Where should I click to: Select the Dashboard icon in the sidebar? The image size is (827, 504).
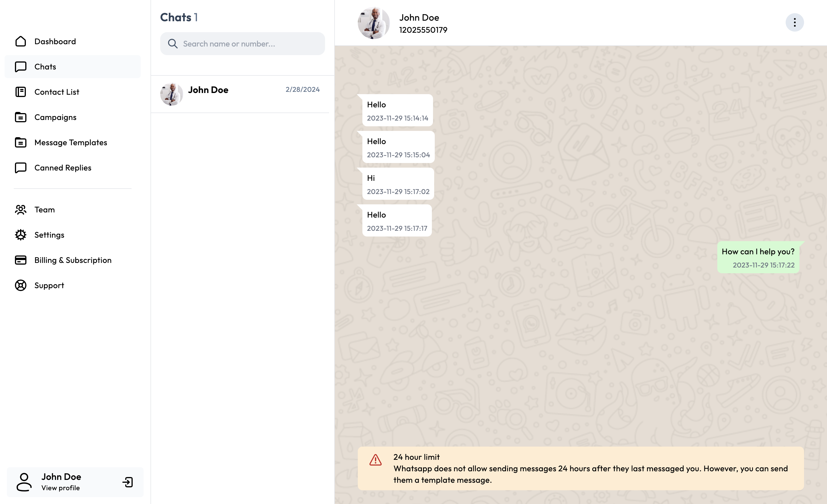pos(21,41)
